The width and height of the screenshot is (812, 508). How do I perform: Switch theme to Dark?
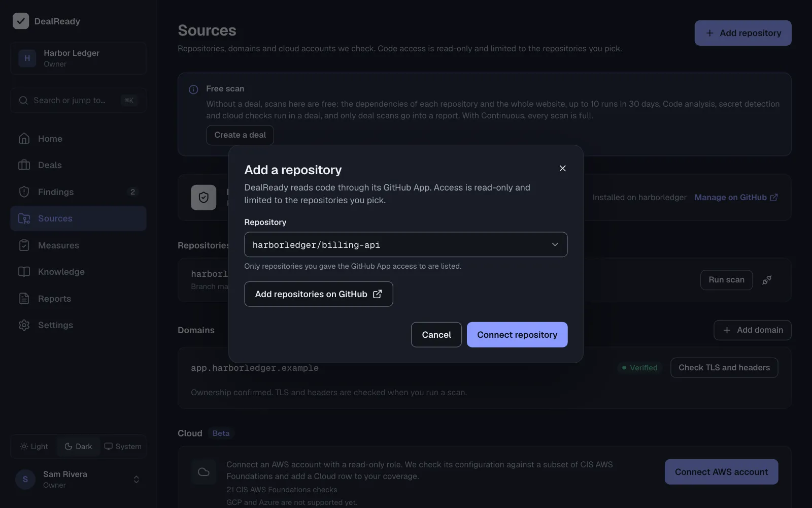[78, 447]
